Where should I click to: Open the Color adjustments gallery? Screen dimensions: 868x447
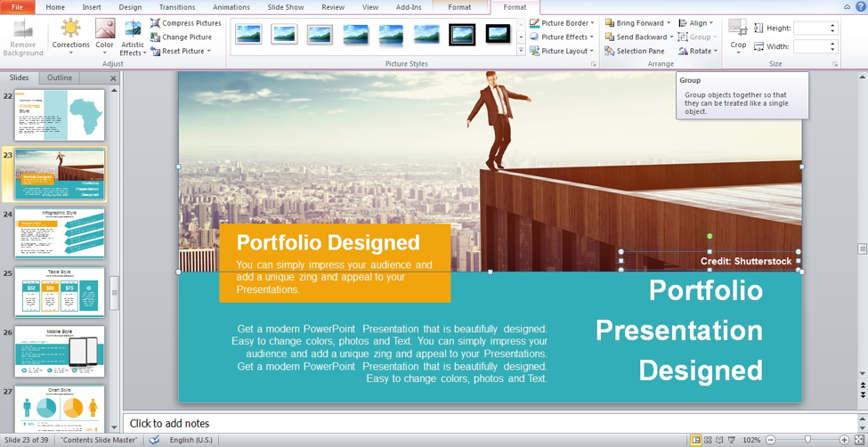(x=105, y=37)
